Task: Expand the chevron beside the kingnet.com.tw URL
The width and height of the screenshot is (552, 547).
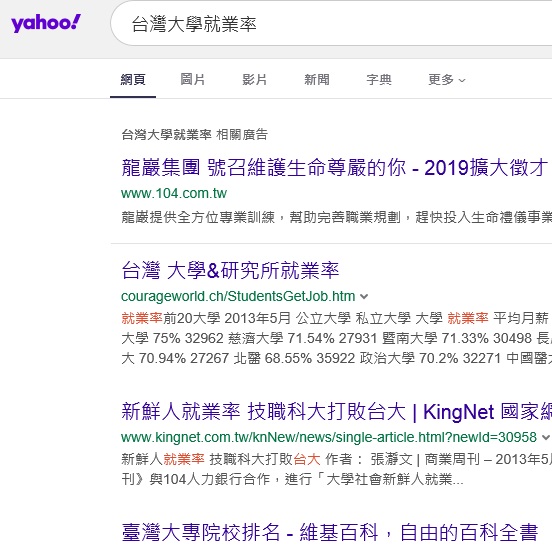Action: pyautogui.click(x=546, y=438)
